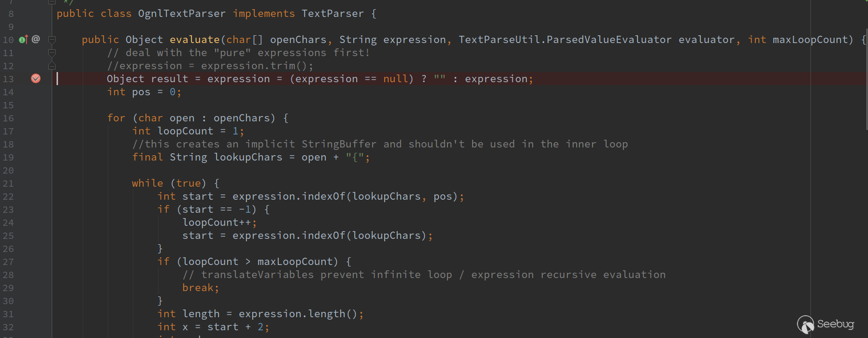Screen dimensions: 868x338
Task: Collapse the Javadoc fold marker above the class
Action: point(52,2)
